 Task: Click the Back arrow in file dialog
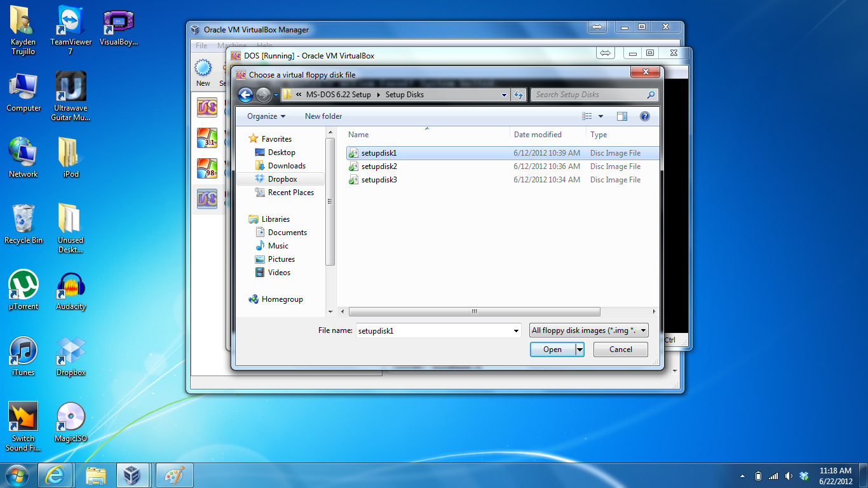click(x=245, y=95)
